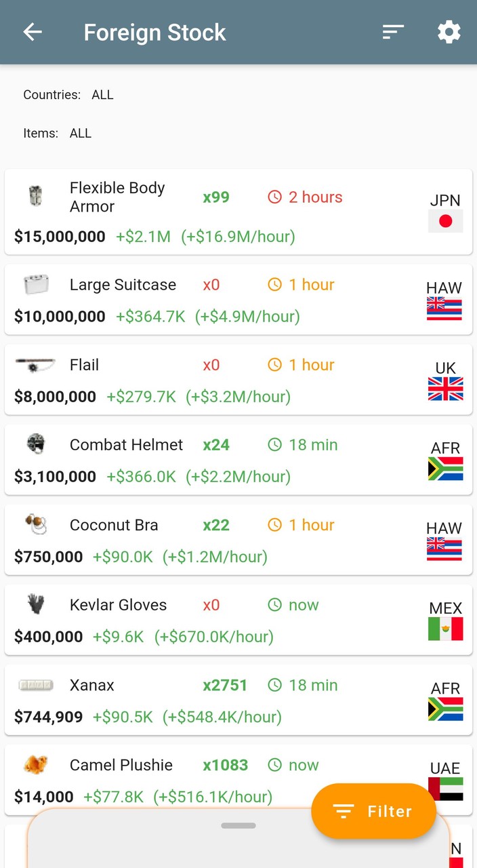Tap the clock icon on Kevlar Gloves
The height and width of the screenshot is (868, 477).
tap(274, 605)
